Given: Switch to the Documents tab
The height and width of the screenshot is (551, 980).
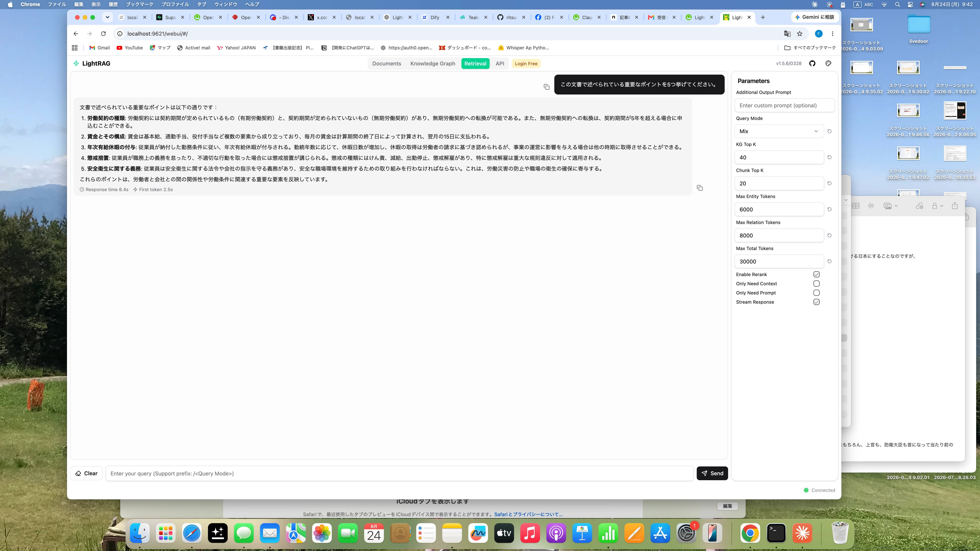Looking at the screenshot, I should [386, 64].
